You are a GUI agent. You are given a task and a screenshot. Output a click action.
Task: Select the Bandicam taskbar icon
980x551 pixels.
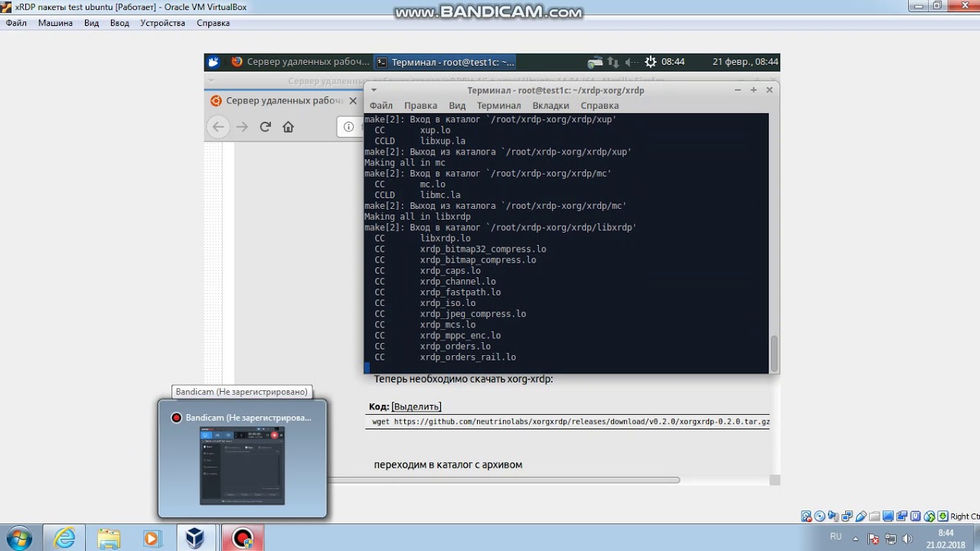coord(243,538)
